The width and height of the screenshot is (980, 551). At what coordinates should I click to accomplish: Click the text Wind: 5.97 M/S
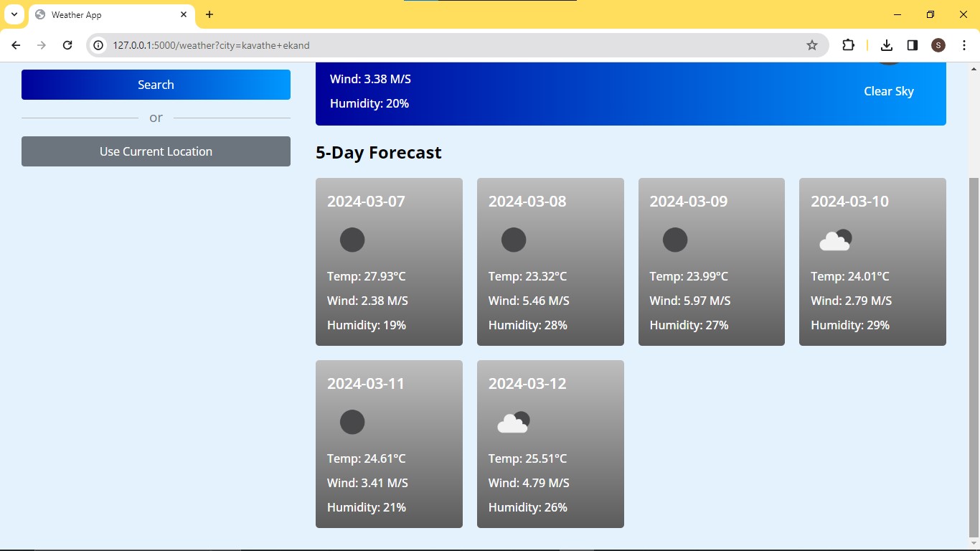coord(690,301)
